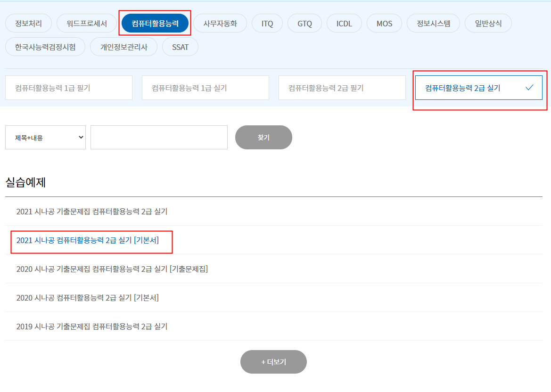Viewport: 551px width, 392px height.
Task: Click the 실습예제 section heading
Action: click(x=25, y=182)
